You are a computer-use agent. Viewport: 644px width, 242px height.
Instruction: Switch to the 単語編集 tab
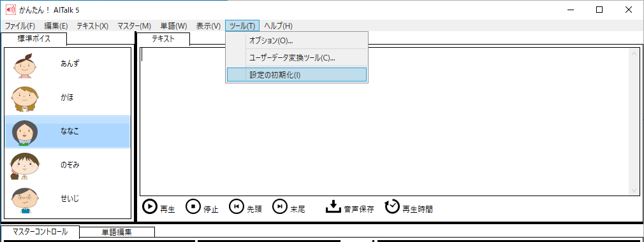(117, 232)
